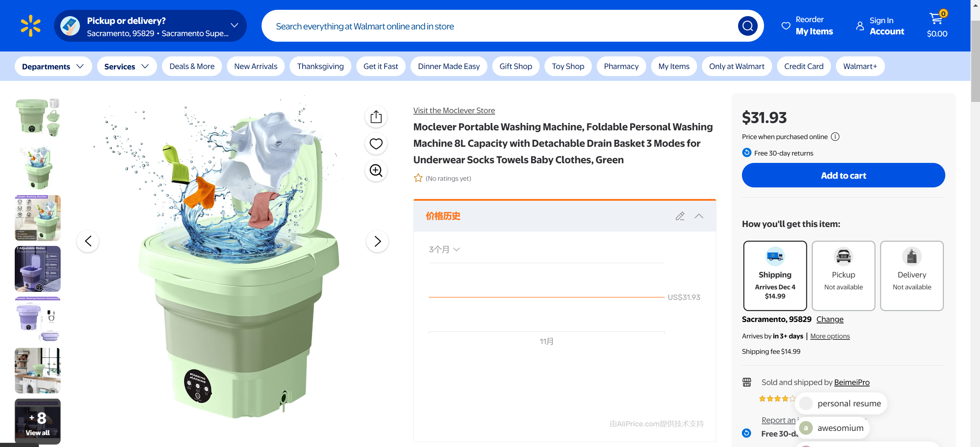Open the Deals & More menu item
Screen dimensions: 980x447
coord(192,67)
